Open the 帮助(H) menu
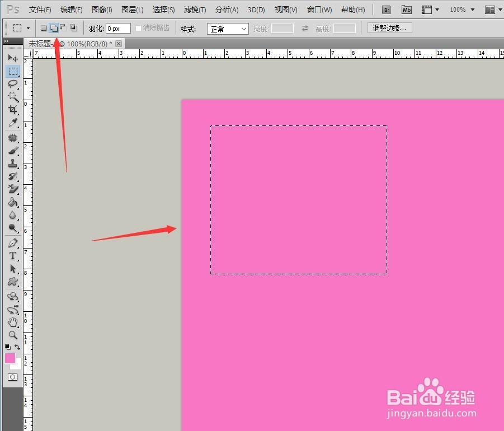 pyautogui.click(x=353, y=10)
